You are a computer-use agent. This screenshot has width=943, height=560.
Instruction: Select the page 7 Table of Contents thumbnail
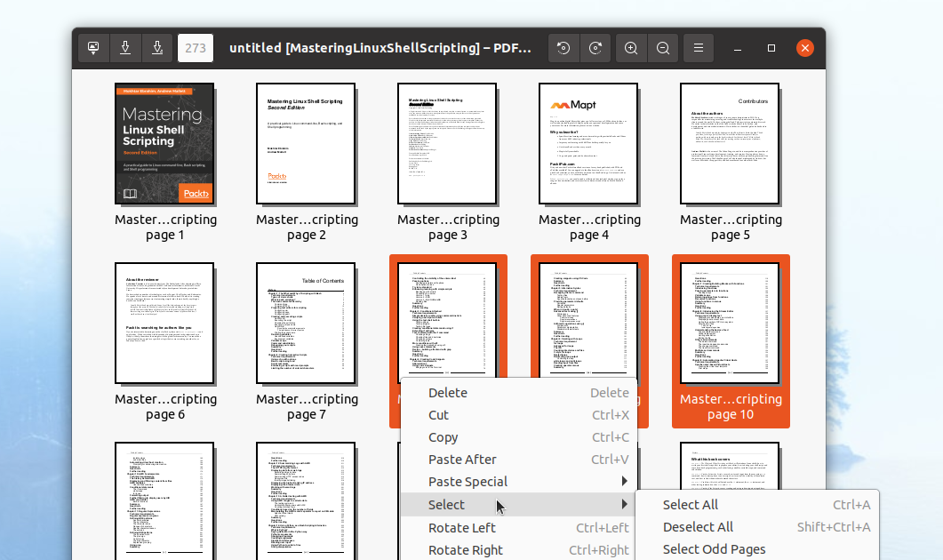(x=306, y=323)
